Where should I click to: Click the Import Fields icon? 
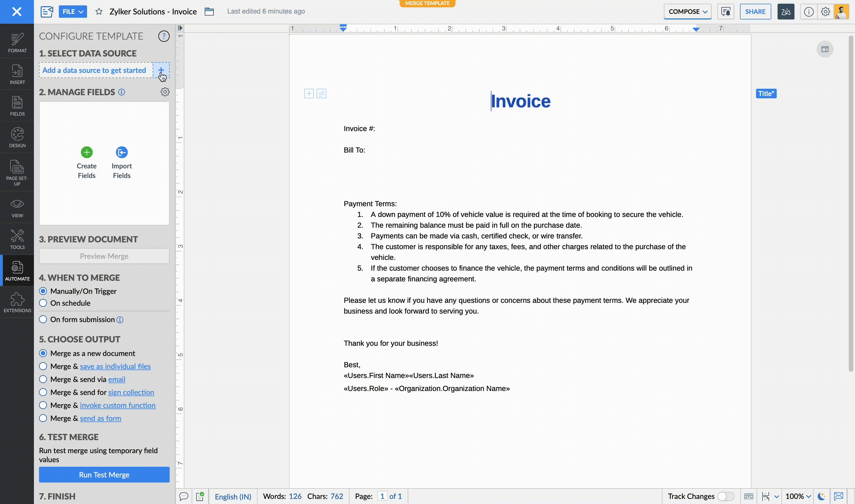click(x=122, y=153)
